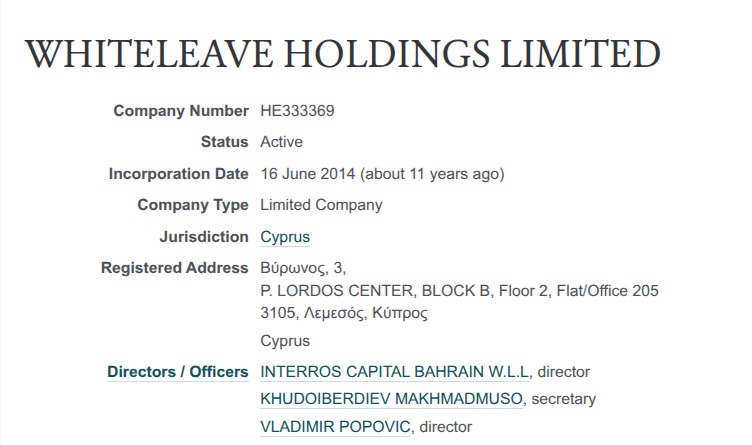Open KHUDOIBERDIEV MAKHMADMUSO secretary link
The image size is (752, 445).
click(391, 399)
